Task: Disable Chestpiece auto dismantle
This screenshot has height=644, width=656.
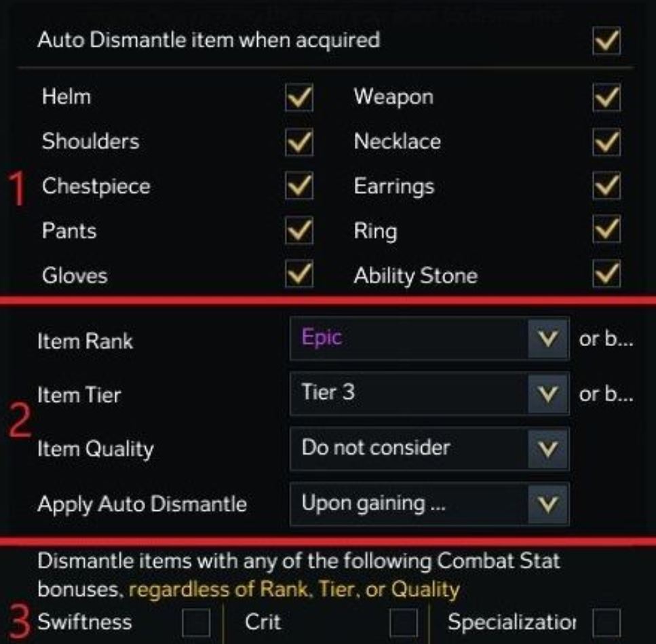Action: tap(299, 187)
